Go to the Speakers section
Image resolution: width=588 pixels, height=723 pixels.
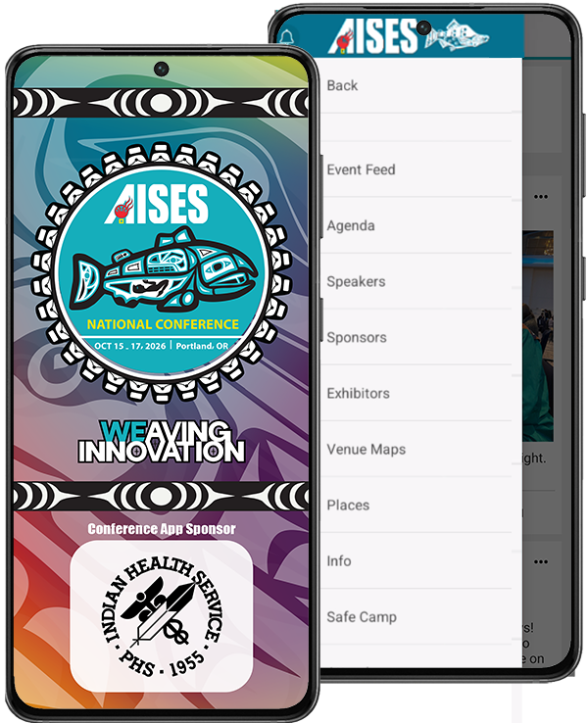pos(416,282)
